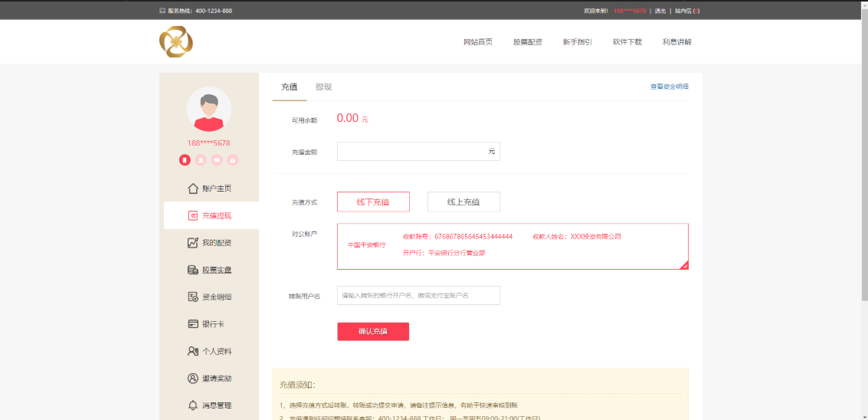Click the 开户行 平安银行分行营业部 text
This screenshot has width=868, height=420.
(444, 253)
